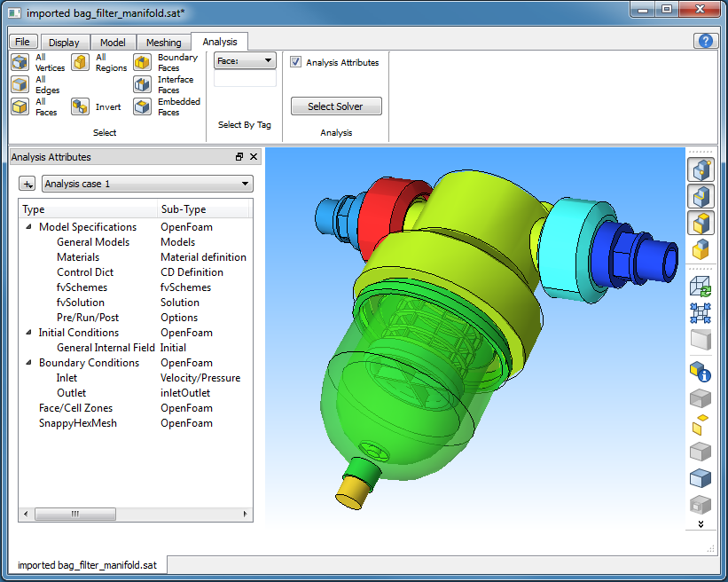This screenshot has height=582, width=728.
Task: Click the All Regions icon
Action: pos(80,62)
